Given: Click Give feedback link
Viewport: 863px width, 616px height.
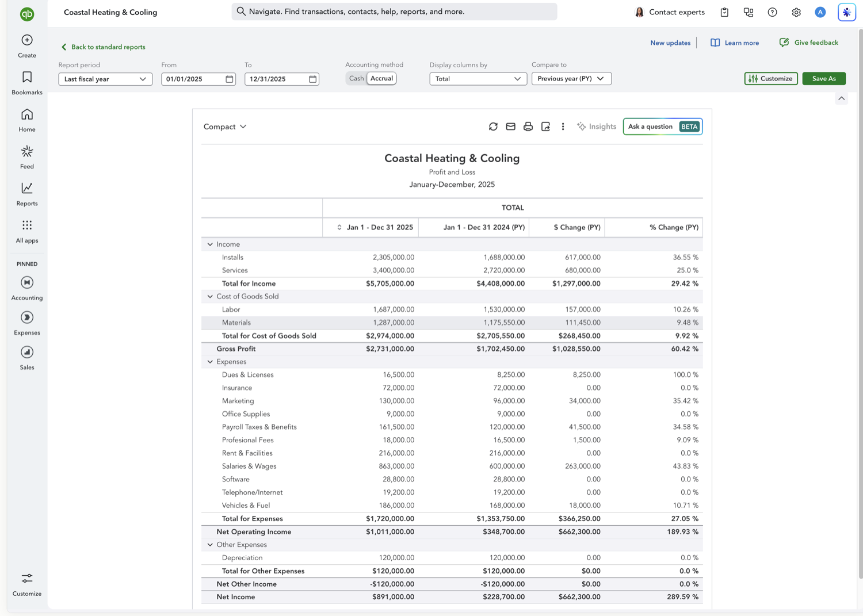Looking at the screenshot, I should click(x=808, y=43).
